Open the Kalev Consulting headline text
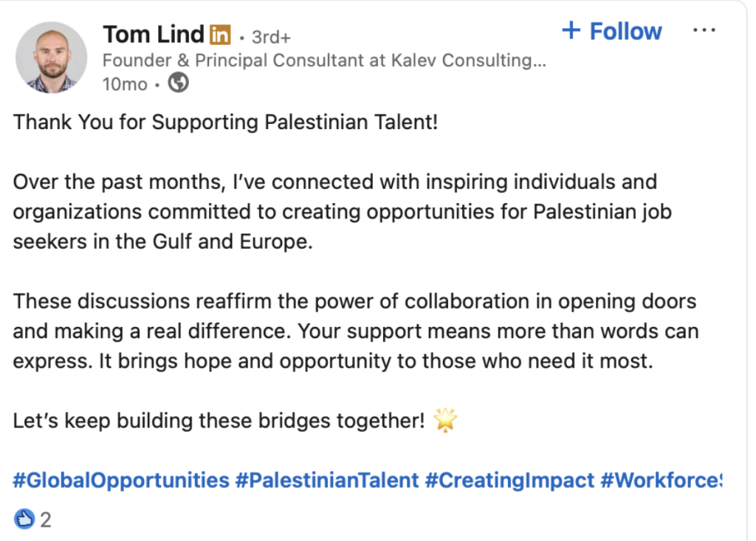 324,61
